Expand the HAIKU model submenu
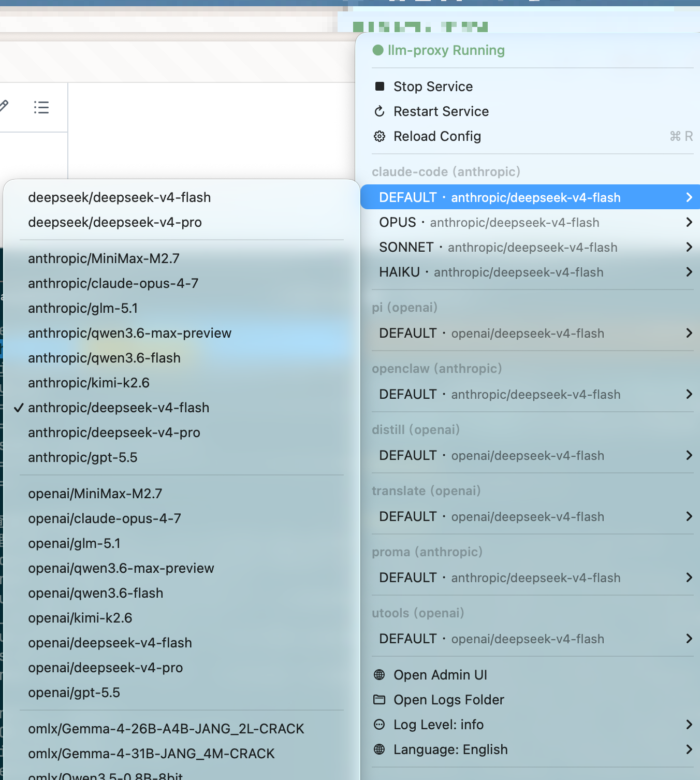This screenshot has height=780, width=700. click(x=530, y=272)
